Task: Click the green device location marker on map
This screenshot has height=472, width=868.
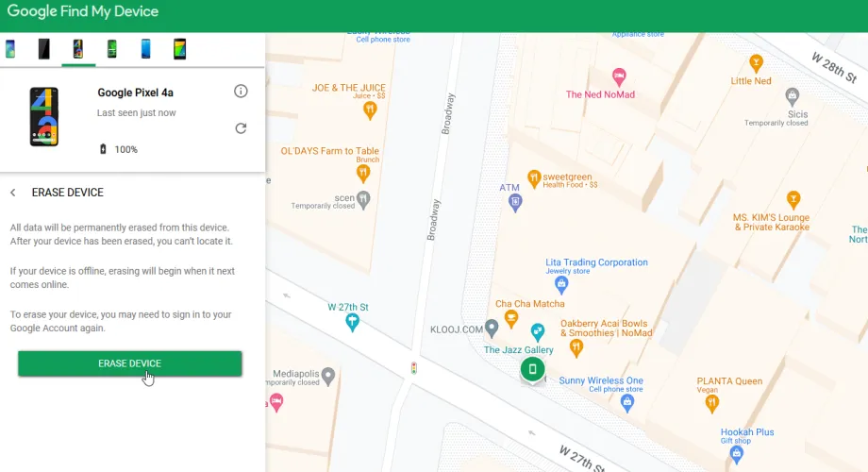Action: [x=532, y=368]
